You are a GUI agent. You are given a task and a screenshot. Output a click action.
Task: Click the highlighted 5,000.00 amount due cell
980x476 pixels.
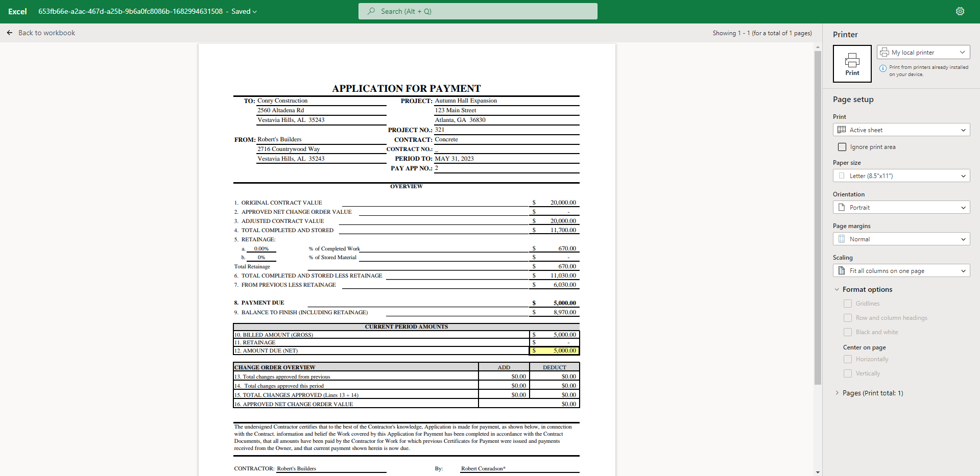(555, 350)
